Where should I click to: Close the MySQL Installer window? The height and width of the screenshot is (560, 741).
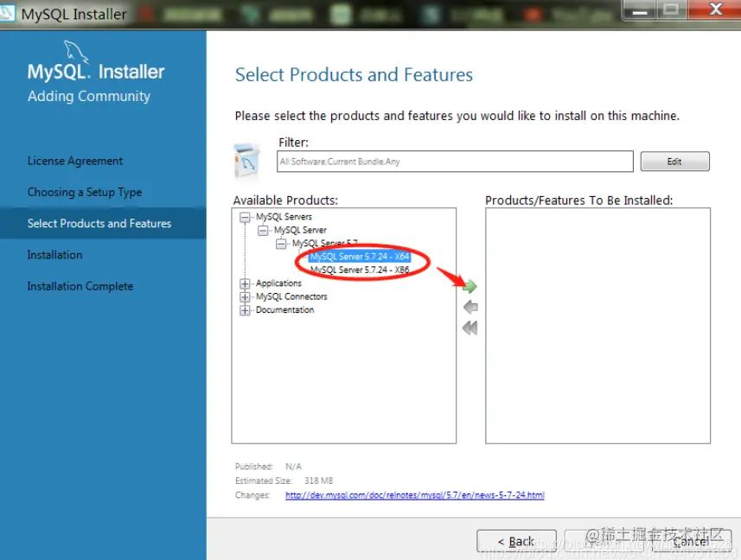[x=715, y=10]
